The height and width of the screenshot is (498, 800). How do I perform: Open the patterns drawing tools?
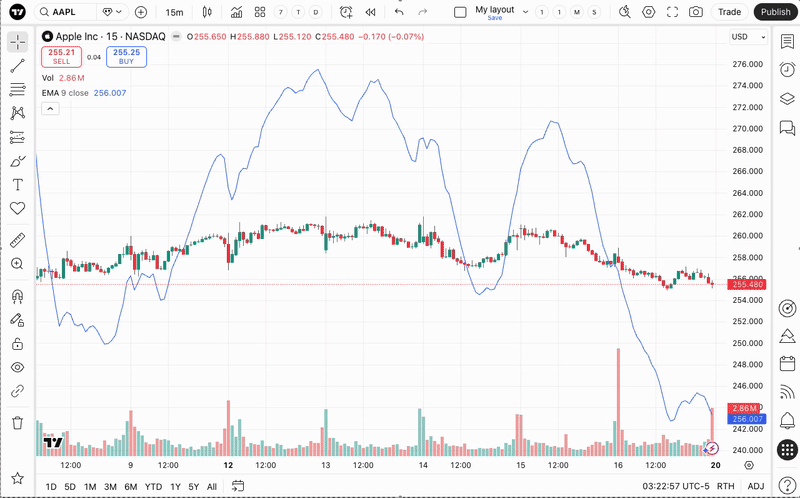[17, 113]
